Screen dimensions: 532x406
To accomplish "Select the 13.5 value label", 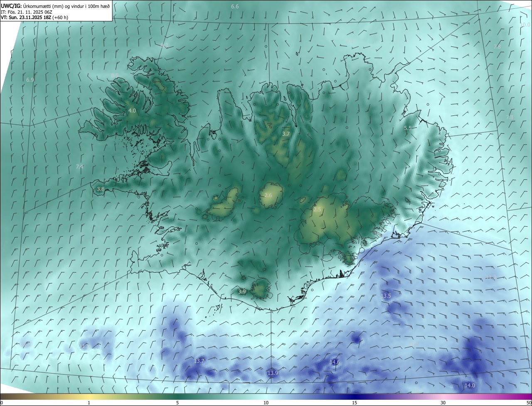I will coord(386,296).
